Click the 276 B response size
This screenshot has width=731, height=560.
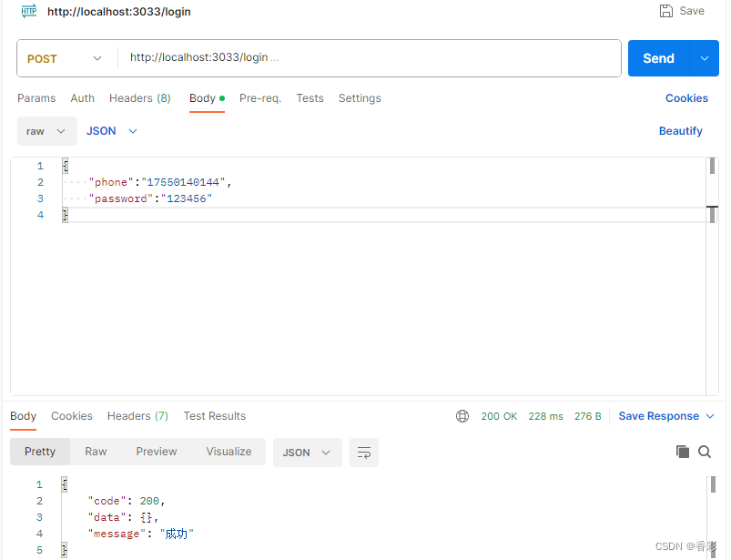587,416
